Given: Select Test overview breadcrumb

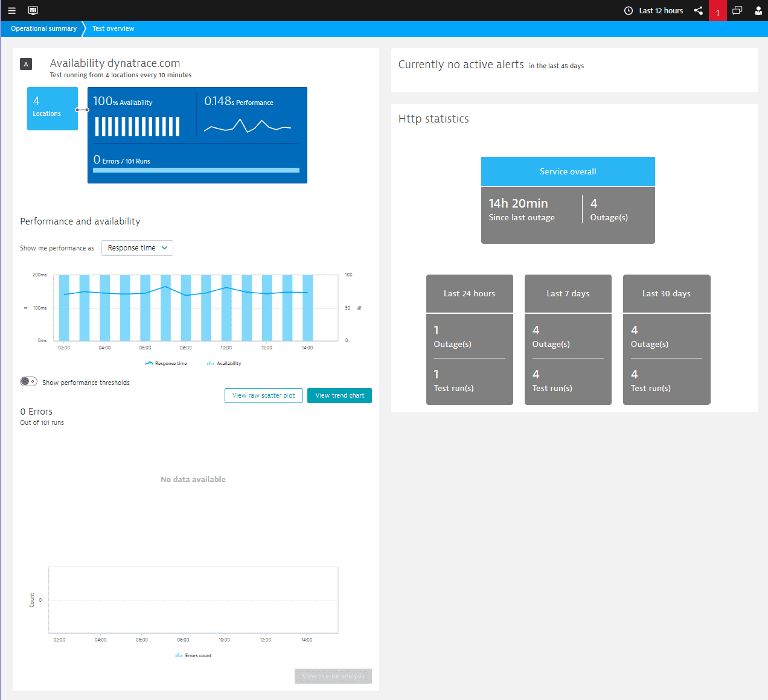Looking at the screenshot, I should click(x=113, y=28).
